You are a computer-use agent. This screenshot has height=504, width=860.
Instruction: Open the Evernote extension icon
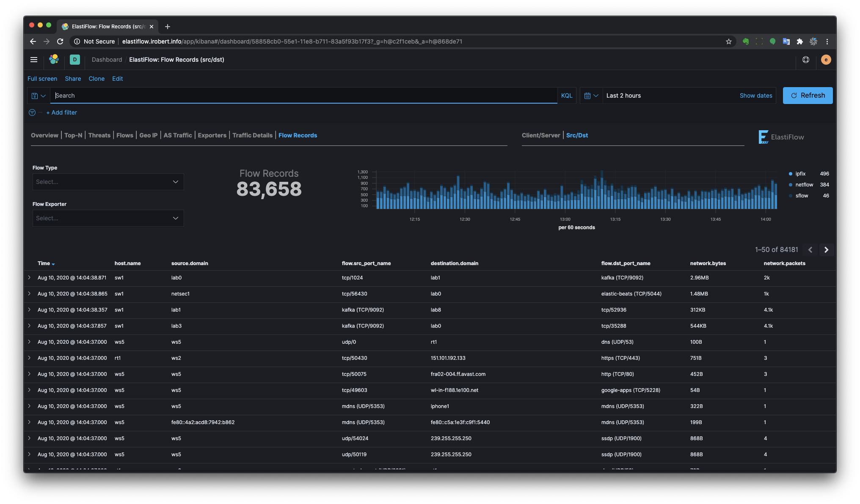tap(746, 41)
